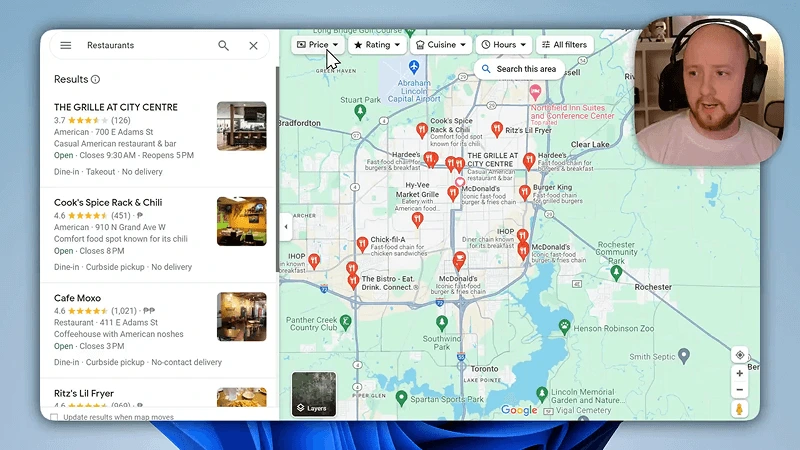800x450 pixels.
Task: Click Smith Septic gray location pin
Action: 684,356
